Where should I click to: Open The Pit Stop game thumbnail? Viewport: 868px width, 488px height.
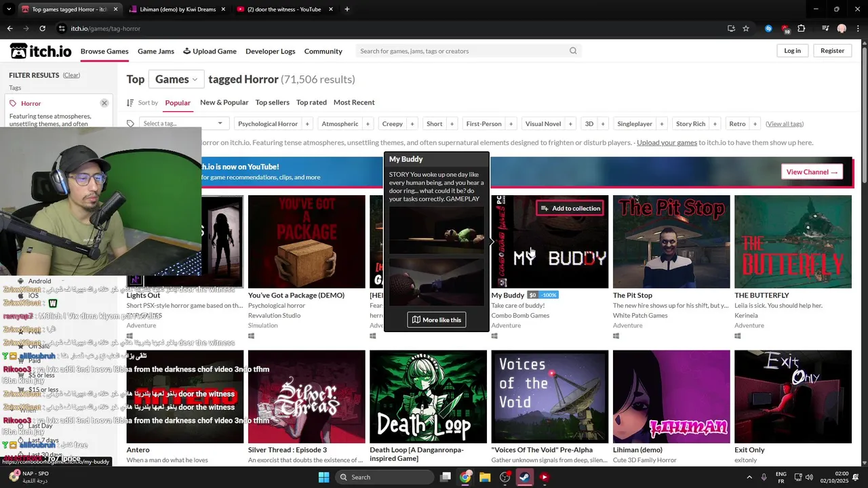(x=671, y=241)
